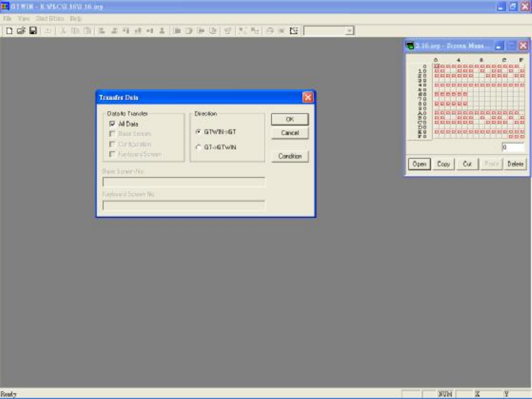Click the GTWIN application title bar icon
Image resolution: width=532 pixels, height=399 pixels.
pos(4,6)
